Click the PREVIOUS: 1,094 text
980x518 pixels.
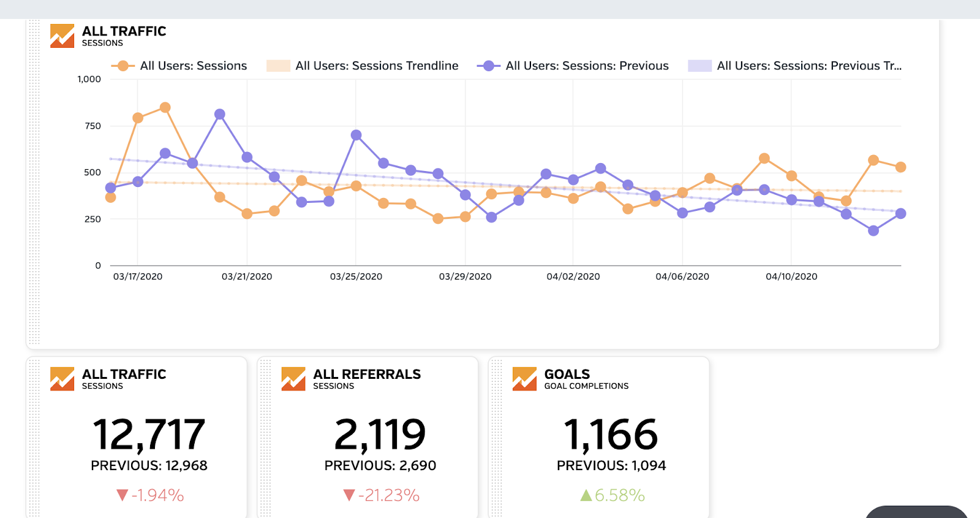tap(611, 466)
